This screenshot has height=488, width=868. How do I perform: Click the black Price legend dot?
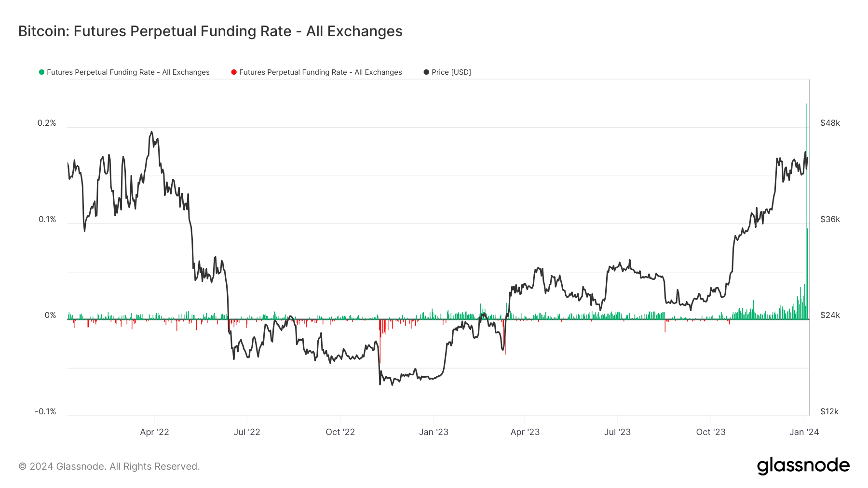tap(426, 72)
